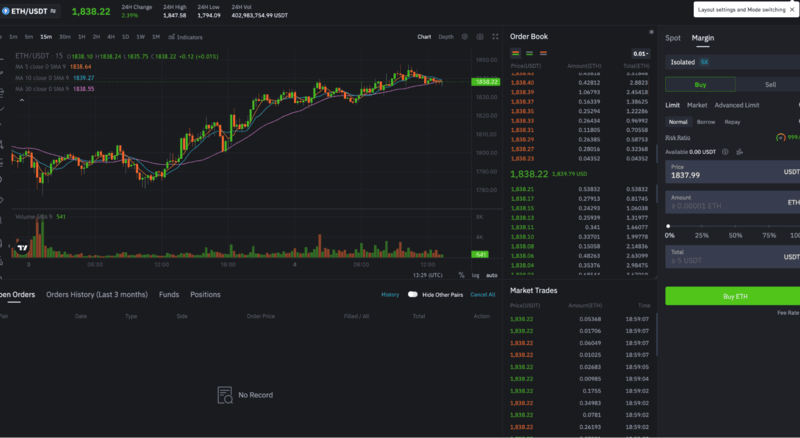Click the Price input field showing 1837.99

[733, 172]
